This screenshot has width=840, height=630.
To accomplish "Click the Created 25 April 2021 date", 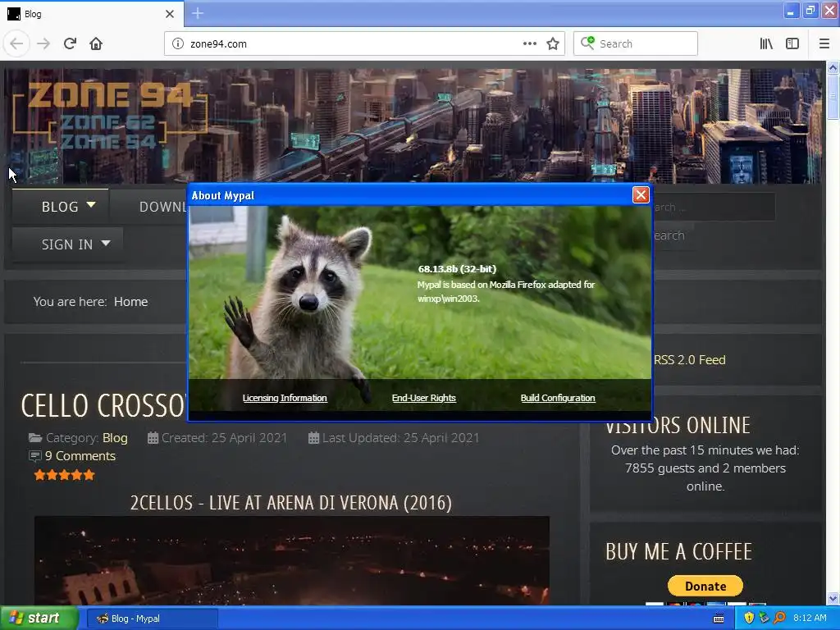I will point(225,438).
